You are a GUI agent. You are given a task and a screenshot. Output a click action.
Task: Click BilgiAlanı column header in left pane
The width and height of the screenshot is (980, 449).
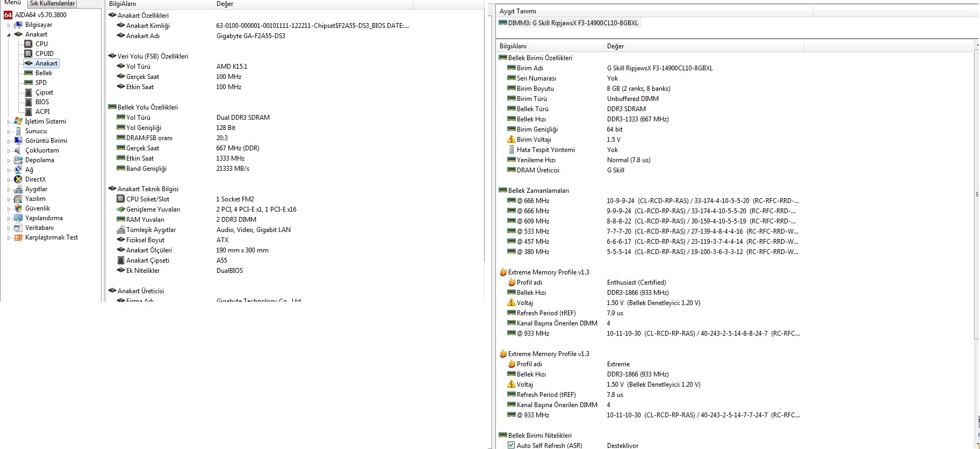tap(159, 4)
